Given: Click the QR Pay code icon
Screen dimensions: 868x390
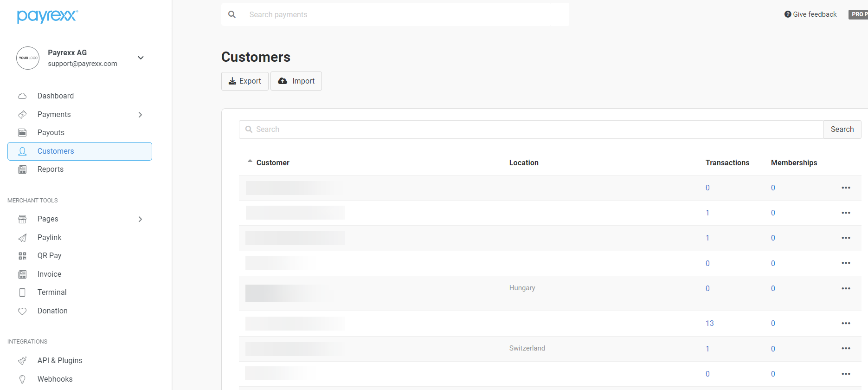Looking at the screenshot, I should 22,256.
